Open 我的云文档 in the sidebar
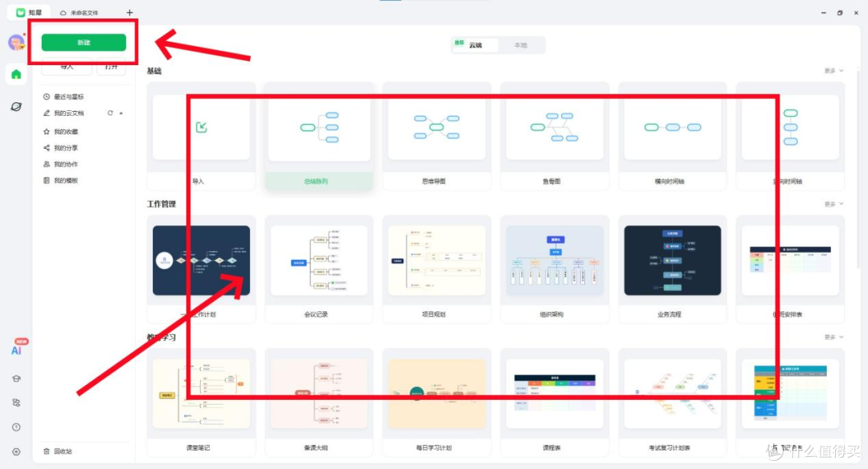Viewport: 868px width, 469px height. (68, 113)
